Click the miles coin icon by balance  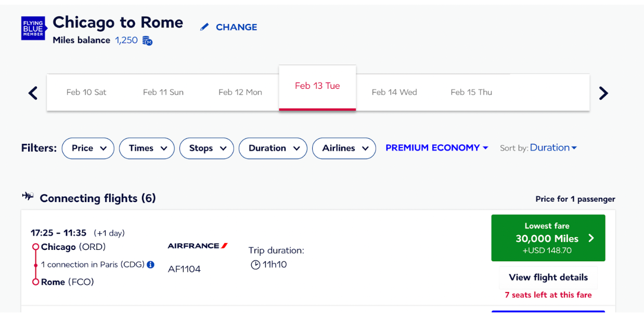147,41
